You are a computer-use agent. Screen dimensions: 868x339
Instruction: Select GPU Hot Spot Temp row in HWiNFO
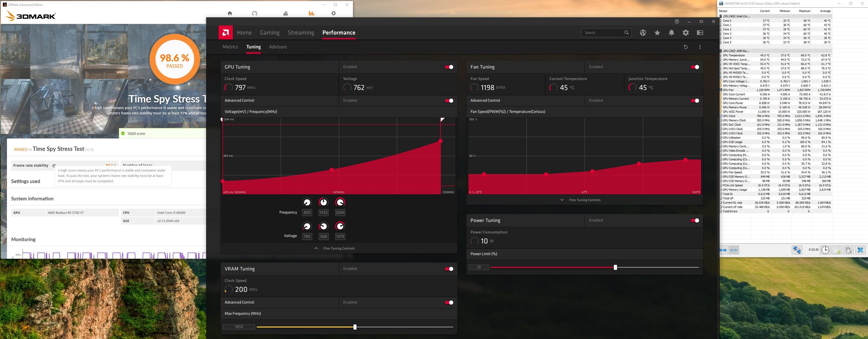click(776, 68)
